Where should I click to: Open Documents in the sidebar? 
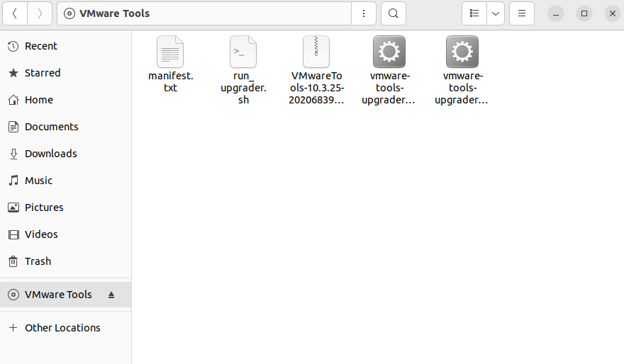pos(66,127)
